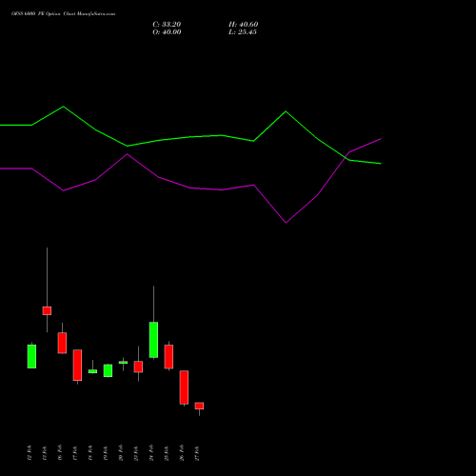Image resolution: width=476 pixels, height=476 pixels.
Task: Select the 13 Feb red candlestick with long wick
Action: tap(47, 310)
